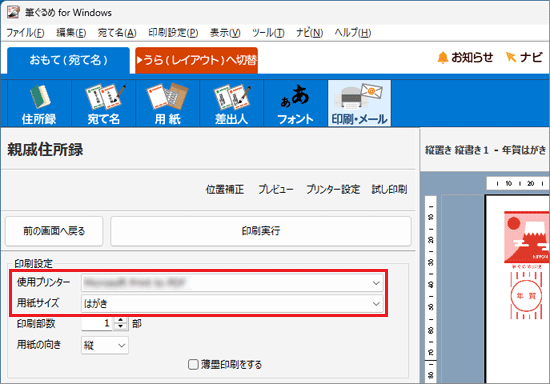Screen dimensions: 550x384
Task: Expand the 用紙サイズ dropdown showing はがき
Action: (x=376, y=303)
